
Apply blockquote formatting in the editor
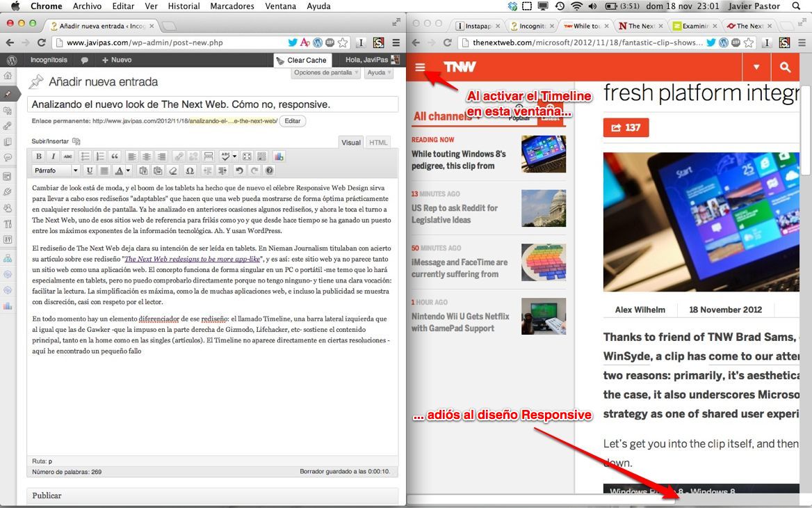pyautogui.click(x=115, y=156)
